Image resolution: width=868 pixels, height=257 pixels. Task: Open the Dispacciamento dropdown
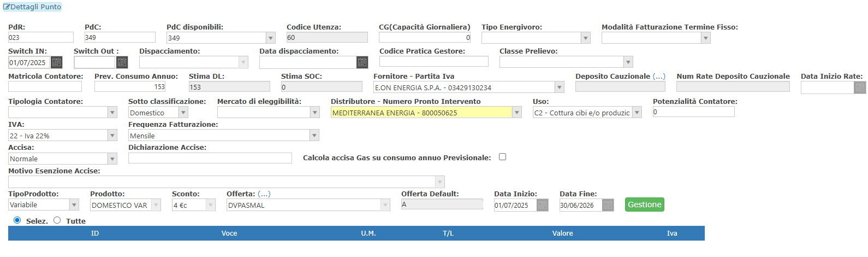(243, 62)
